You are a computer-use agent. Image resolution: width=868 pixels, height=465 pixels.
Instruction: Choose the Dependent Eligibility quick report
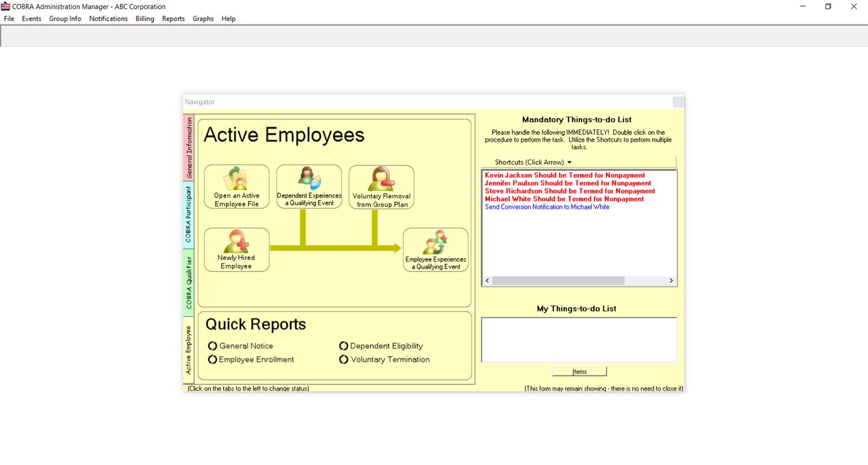(343, 346)
